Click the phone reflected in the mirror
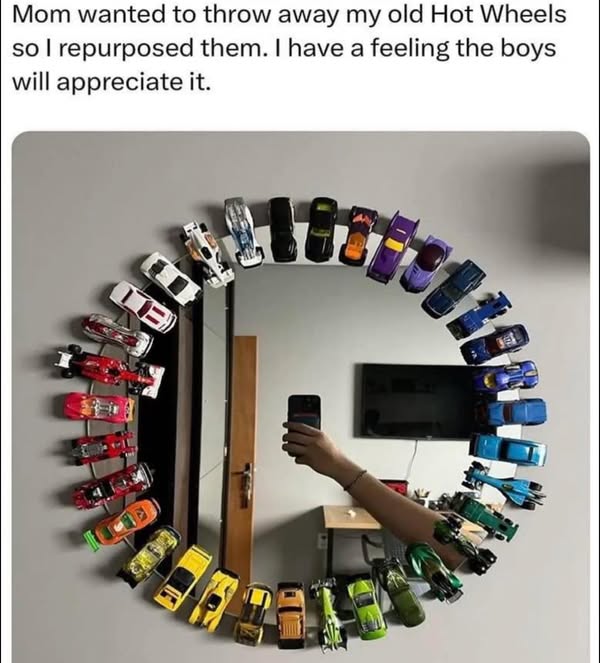The width and height of the screenshot is (600, 663). 304,412
